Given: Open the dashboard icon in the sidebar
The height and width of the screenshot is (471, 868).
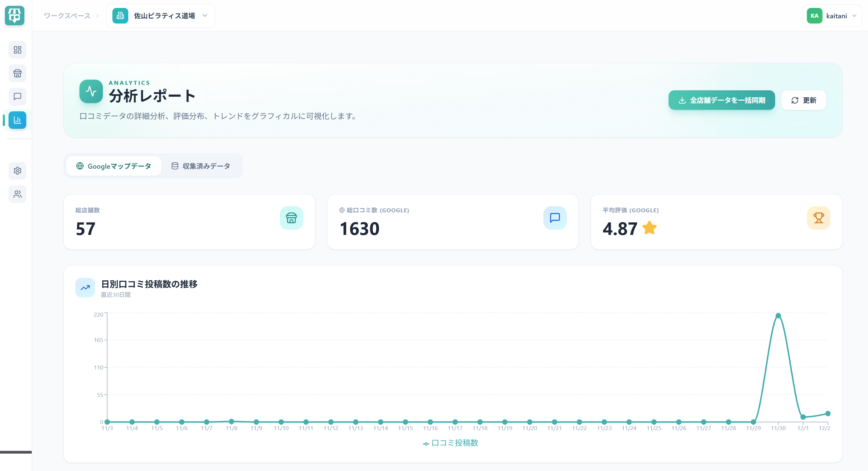Looking at the screenshot, I should (17, 49).
